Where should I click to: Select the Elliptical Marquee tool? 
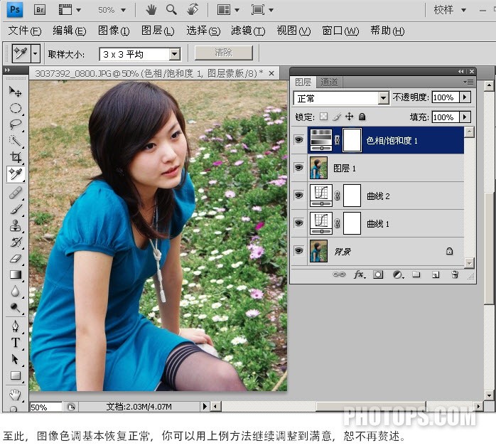(x=15, y=108)
